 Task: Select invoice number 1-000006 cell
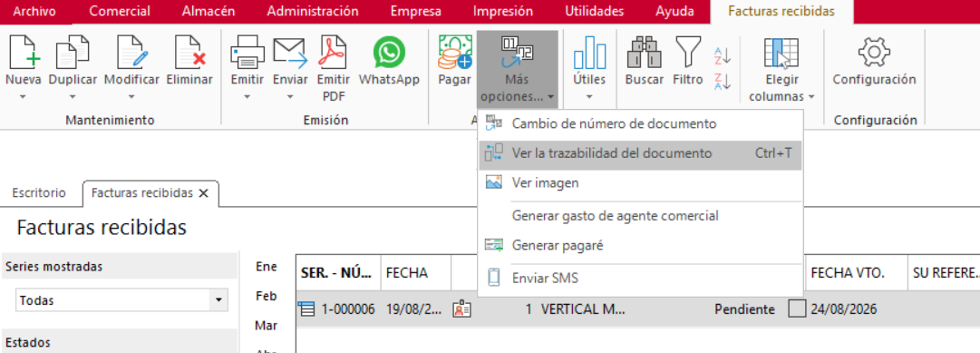coord(348,309)
